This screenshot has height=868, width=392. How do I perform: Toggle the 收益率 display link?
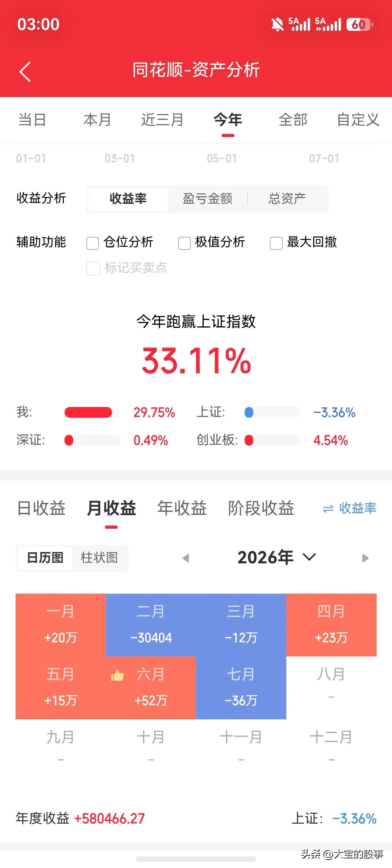[349, 508]
